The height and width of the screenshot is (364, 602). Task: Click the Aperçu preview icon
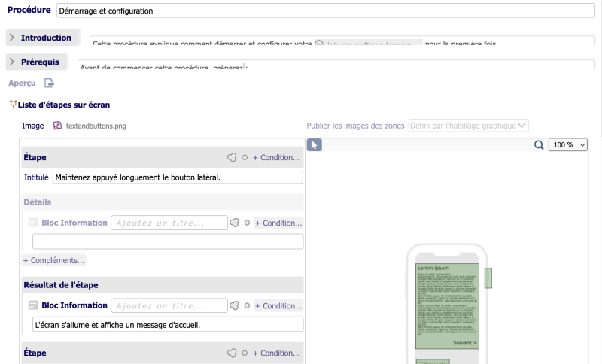(49, 83)
